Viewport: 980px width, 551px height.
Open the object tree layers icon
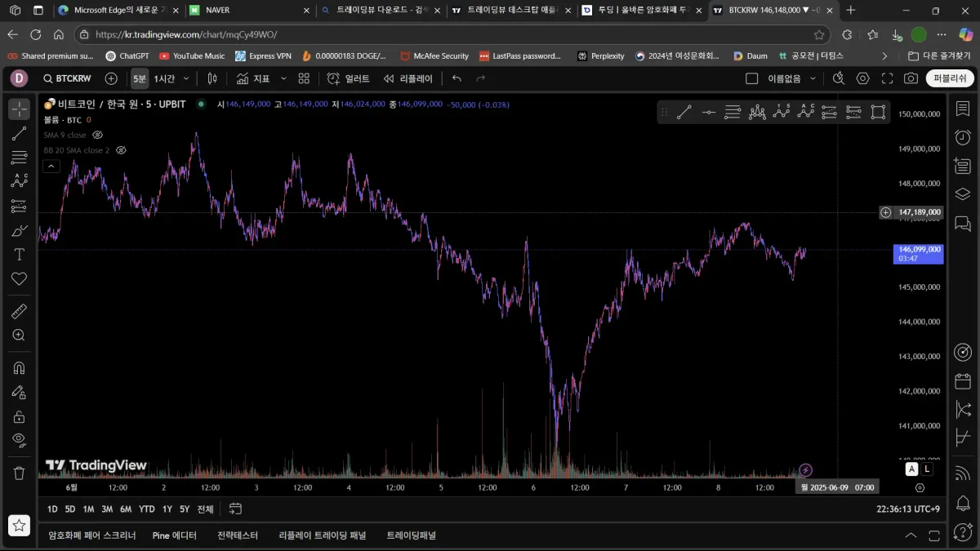[x=963, y=194]
